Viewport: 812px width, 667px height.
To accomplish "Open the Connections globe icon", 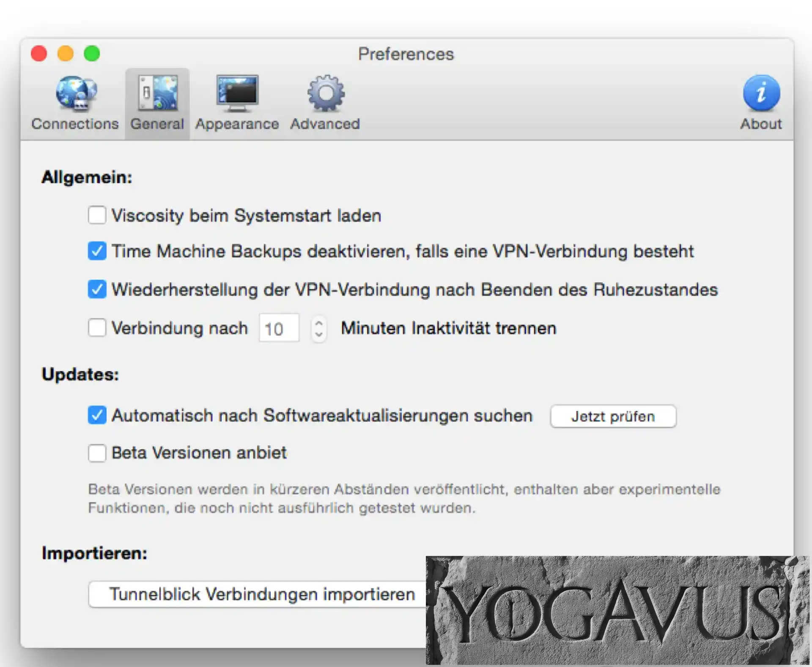I will [x=76, y=93].
